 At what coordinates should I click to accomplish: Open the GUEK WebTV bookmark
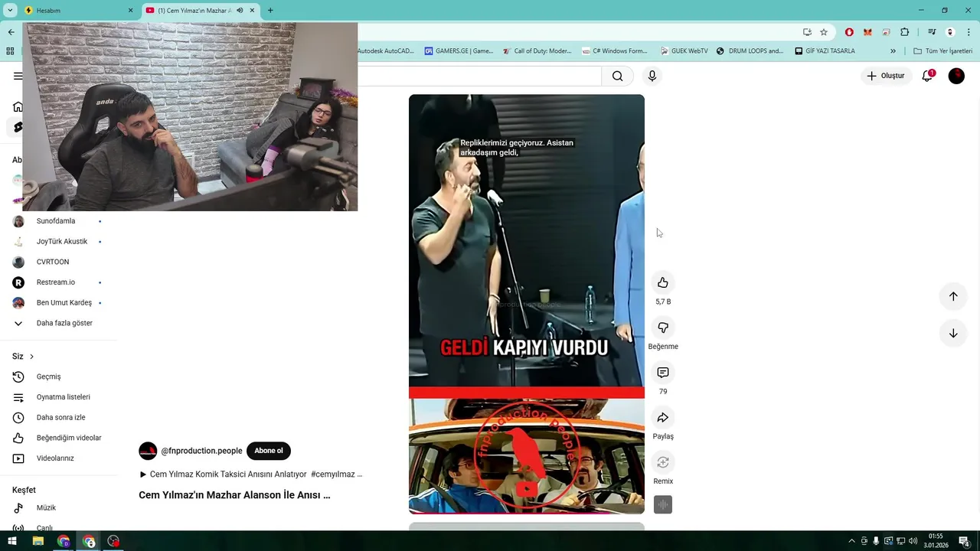pos(684,51)
